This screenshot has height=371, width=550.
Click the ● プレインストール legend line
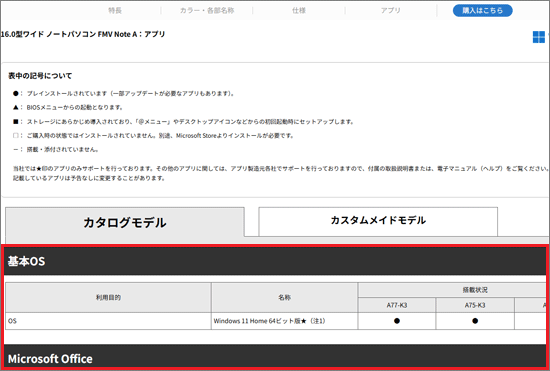123,94
